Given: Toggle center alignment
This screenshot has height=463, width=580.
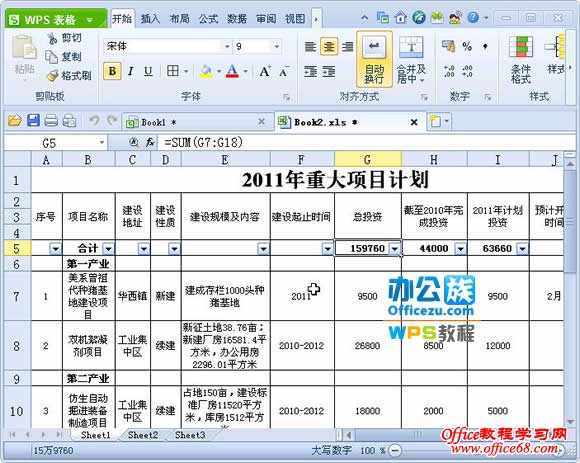Looking at the screenshot, I should click(x=329, y=47).
